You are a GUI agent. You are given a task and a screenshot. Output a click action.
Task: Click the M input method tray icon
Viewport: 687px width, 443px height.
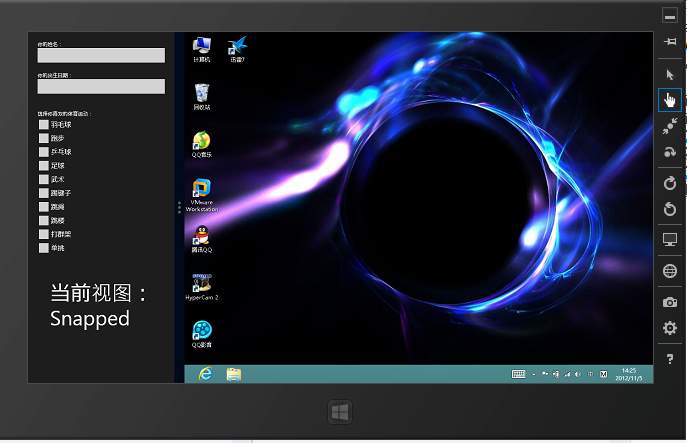[x=603, y=374]
